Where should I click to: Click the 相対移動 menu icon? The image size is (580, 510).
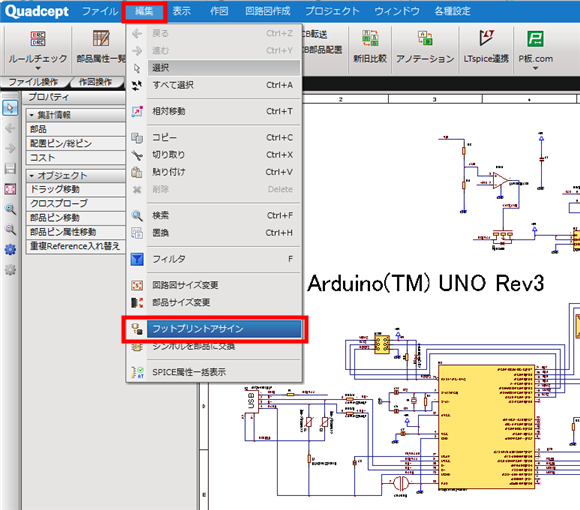coord(137,111)
